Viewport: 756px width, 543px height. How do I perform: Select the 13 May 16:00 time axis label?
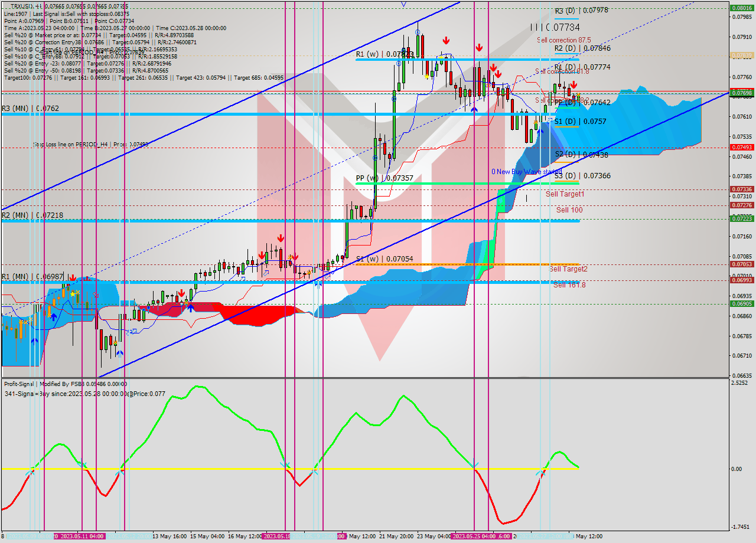coord(170,537)
